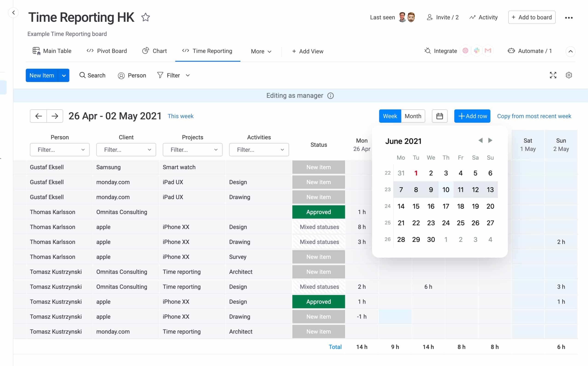The image size is (588, 366).
Task: Click the info icon beside Editing as manager
Action: coord(331,96)
